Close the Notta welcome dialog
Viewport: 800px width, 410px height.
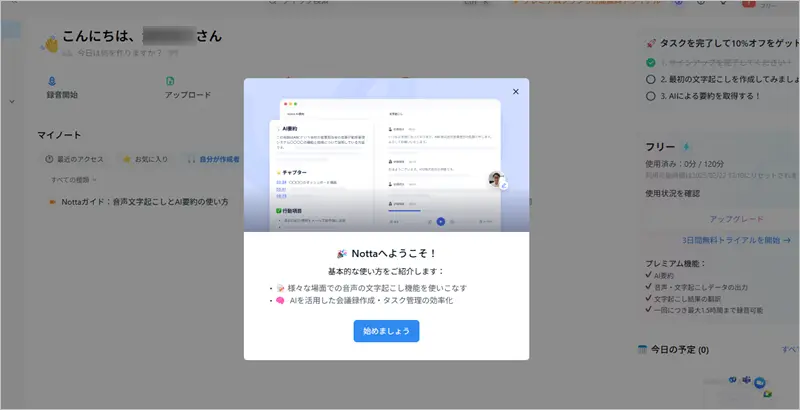pos(516,92)
